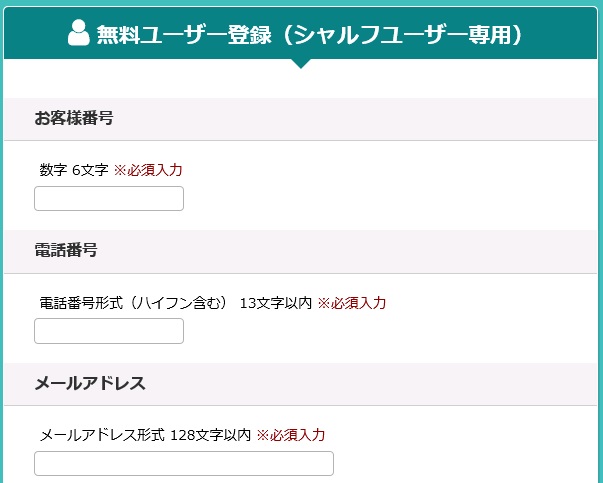Click the ※必須入力 note for email address
Viewport: 603px width, 483px height.
291,435
